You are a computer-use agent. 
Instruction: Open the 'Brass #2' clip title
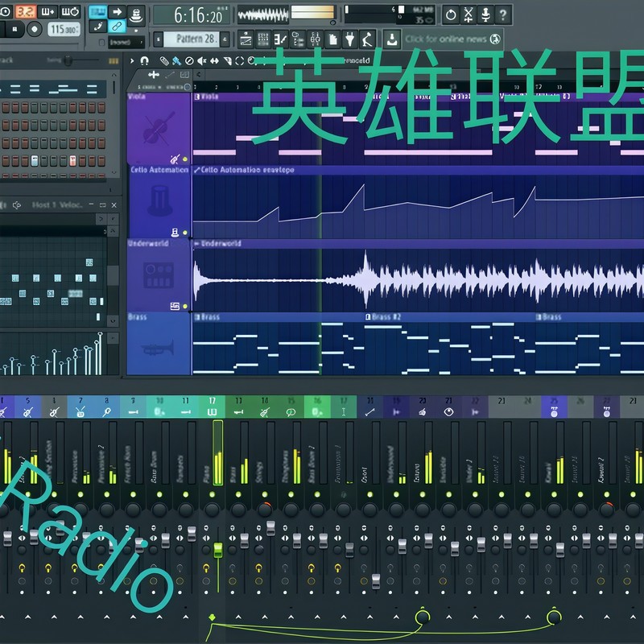point(386,316)
